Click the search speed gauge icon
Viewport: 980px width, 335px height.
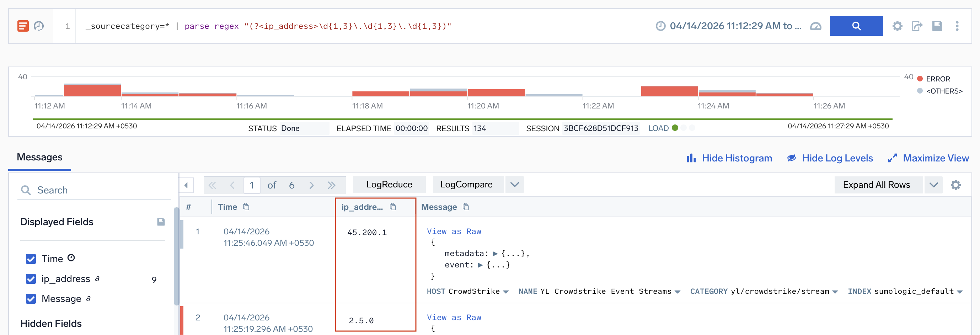[815, 26]
